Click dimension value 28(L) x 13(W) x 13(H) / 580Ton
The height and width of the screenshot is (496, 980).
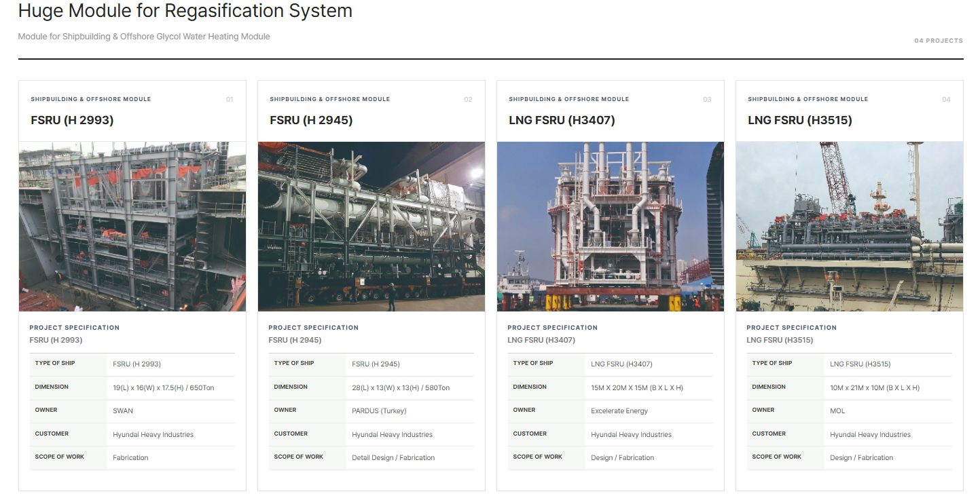click(x=401, y=388)
